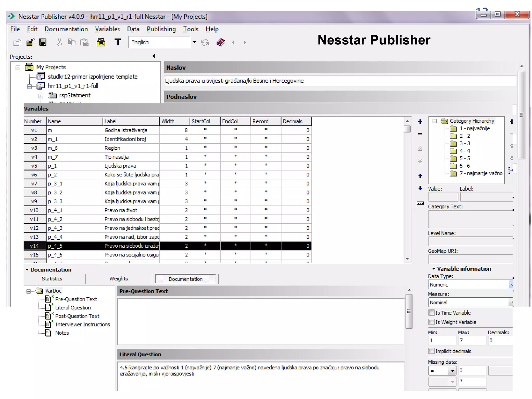Select Notes in the VarDoc tree
532x399 pixels.
(62, 333)
